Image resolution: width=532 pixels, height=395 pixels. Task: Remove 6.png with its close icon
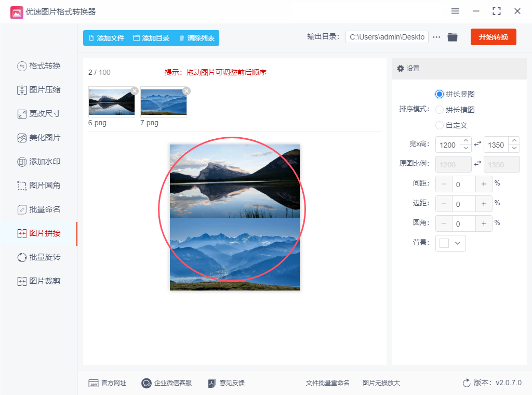click(135, 90)
